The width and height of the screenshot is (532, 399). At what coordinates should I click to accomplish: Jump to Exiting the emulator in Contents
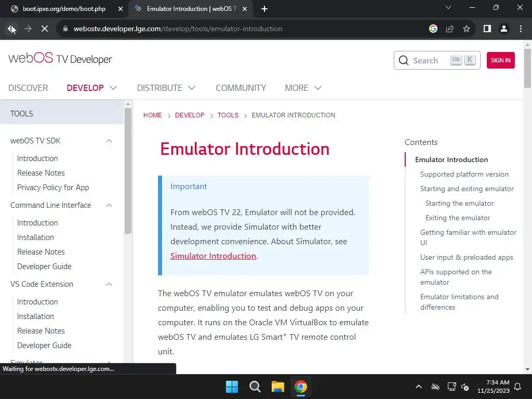(458, 218)
